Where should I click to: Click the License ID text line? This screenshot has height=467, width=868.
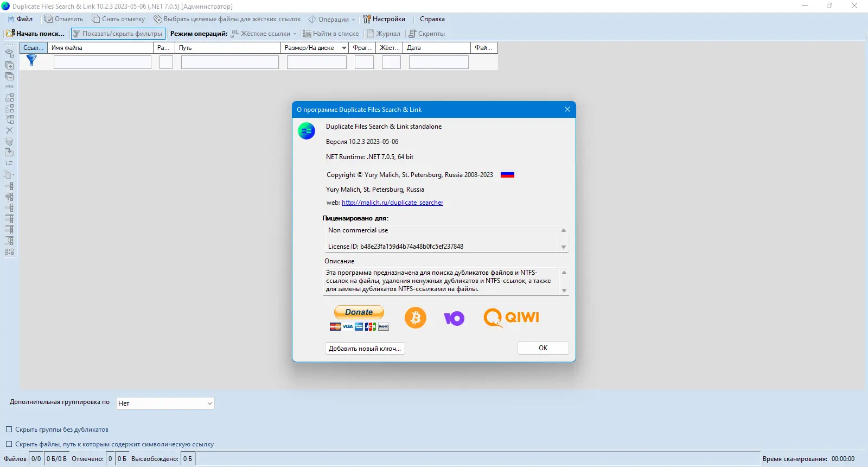[x=395, y=247]
